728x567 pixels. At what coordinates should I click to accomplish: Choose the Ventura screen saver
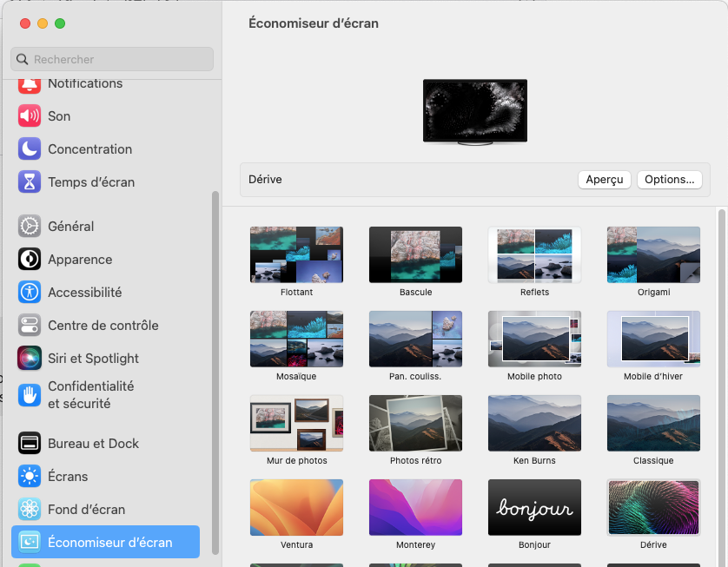[297, 508]
